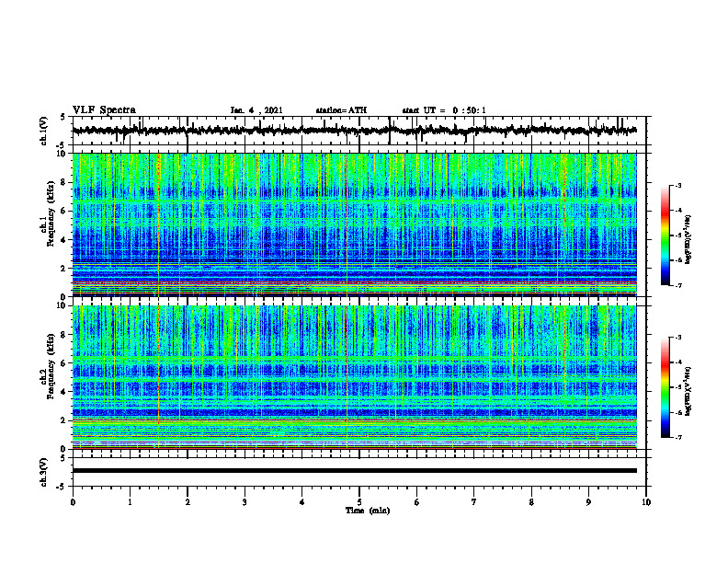
Task: Click inside the ch.1 spectrogram panel
Action: [355, 224]
